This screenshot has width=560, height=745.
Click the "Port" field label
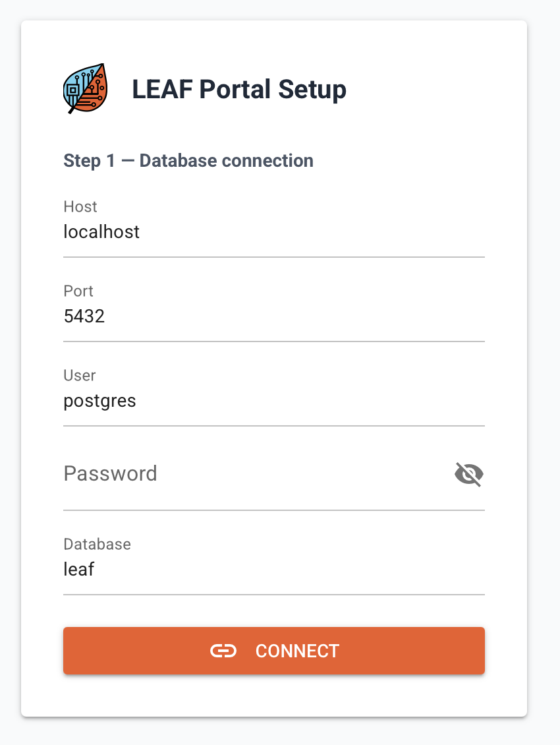coord(78,291)
